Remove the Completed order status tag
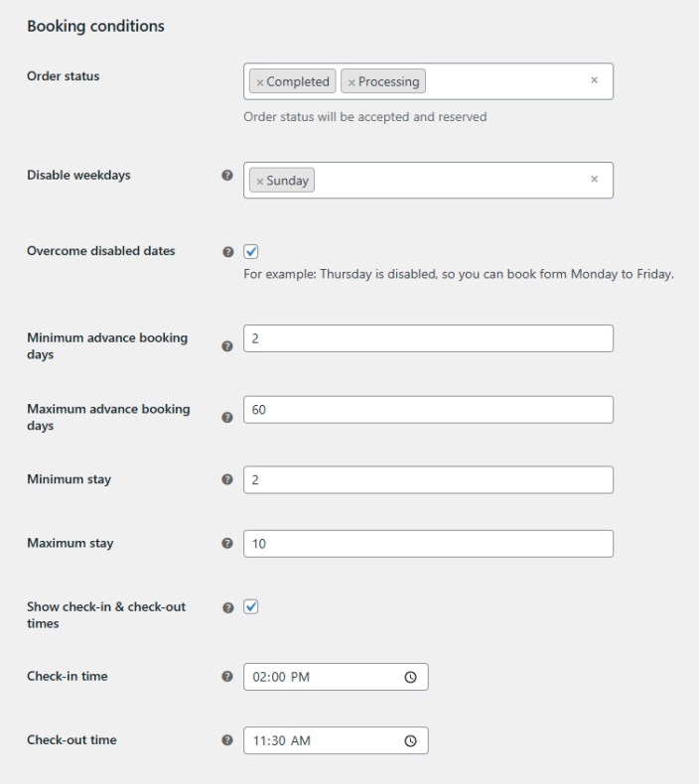Screen dimensions: 699x784 click(260, 82)
